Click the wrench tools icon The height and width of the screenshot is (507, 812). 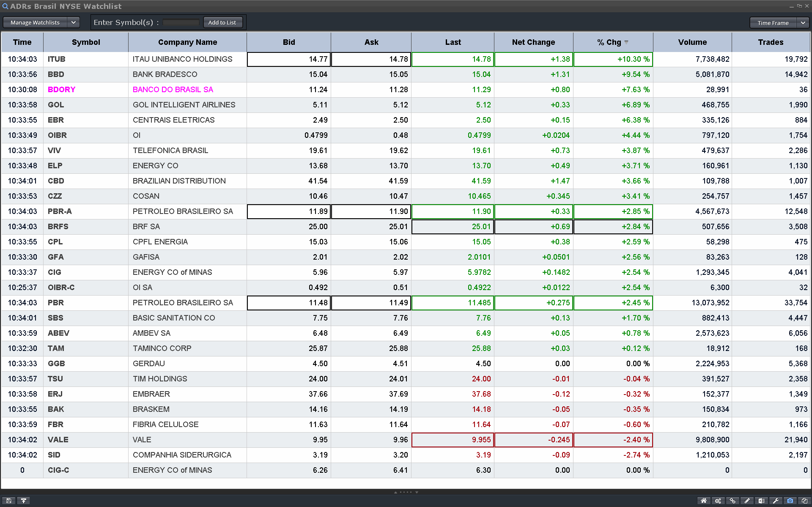pos(776,501)
